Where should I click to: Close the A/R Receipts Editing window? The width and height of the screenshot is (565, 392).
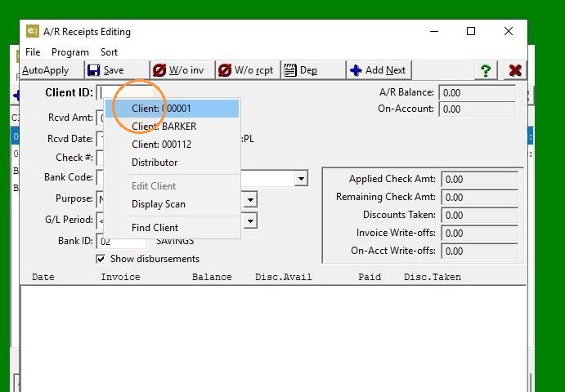tap(509, 31)
